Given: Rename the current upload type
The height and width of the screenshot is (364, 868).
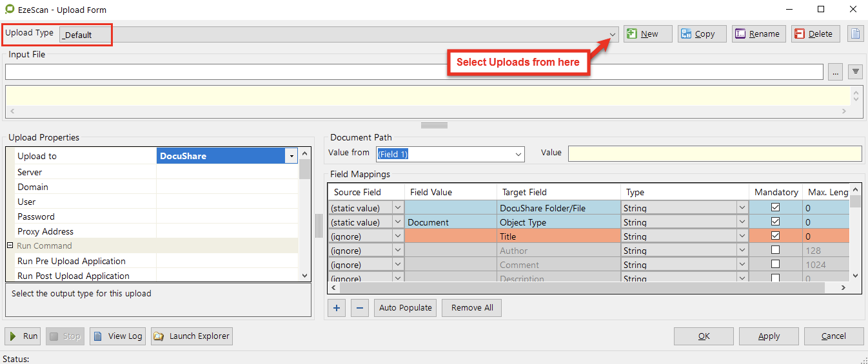Looking at the screenshot, I should [x=758, y=34].
